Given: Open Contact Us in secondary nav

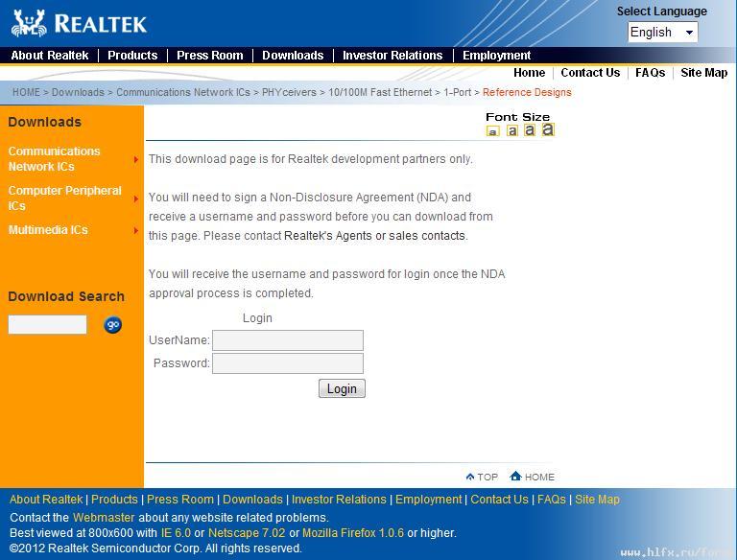Looking at the screenshot, I should coord(590,73).
